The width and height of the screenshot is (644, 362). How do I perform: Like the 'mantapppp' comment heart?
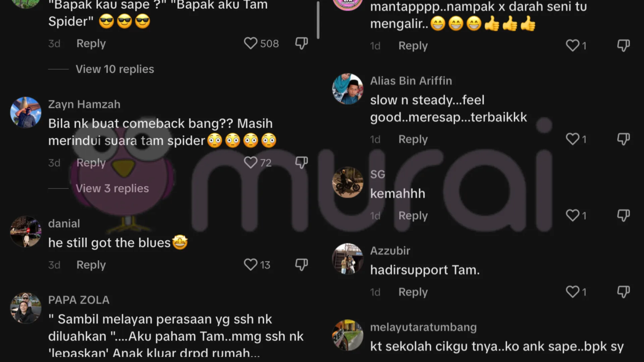[x=573, y=46]
